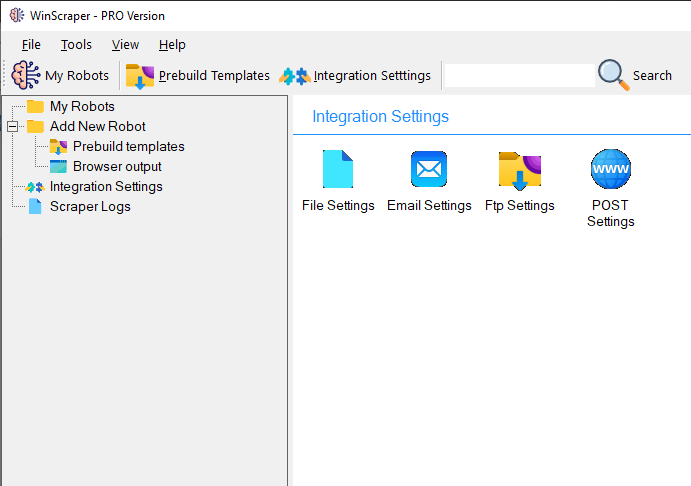The width and height of the screenshot is (691, 486).
Task: Select Add New Robot folder in tree
Action: click(x=97, y=126)
